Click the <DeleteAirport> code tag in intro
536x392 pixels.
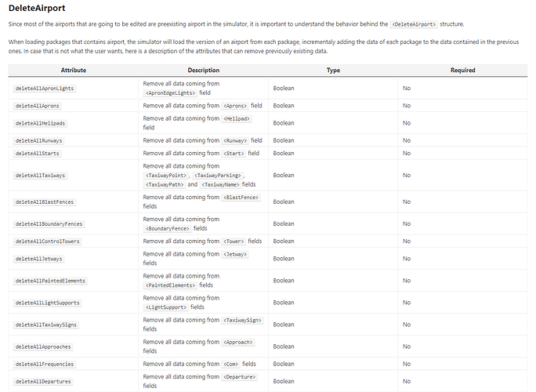(414, 24)
